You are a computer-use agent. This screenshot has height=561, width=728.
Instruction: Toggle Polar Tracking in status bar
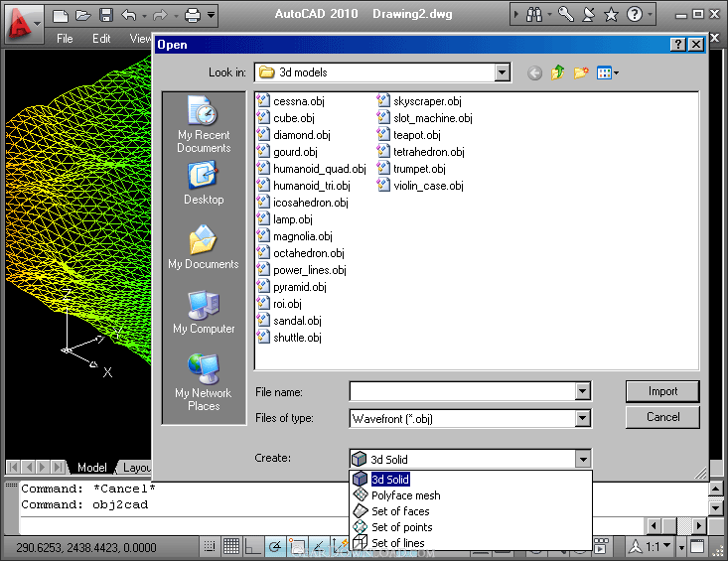click(x=275, y=547)
